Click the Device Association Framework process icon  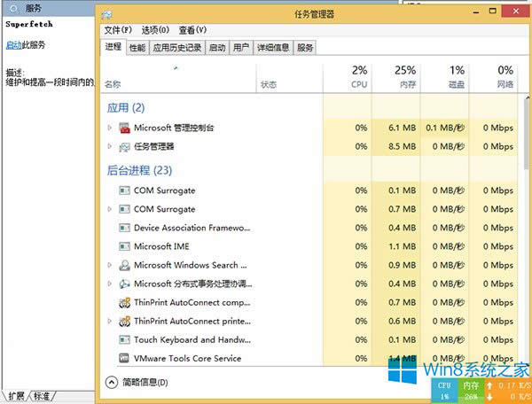tap(124, 228)
